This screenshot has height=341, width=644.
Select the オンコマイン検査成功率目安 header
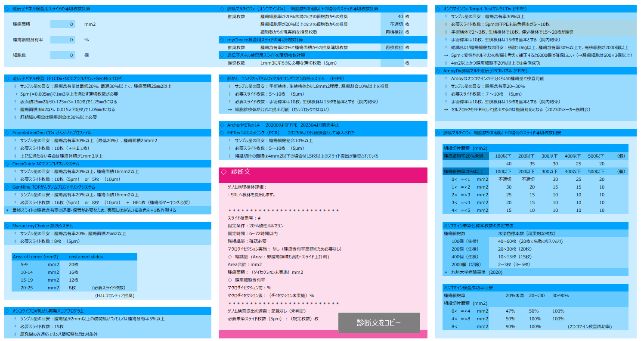(x=536, y=288)
